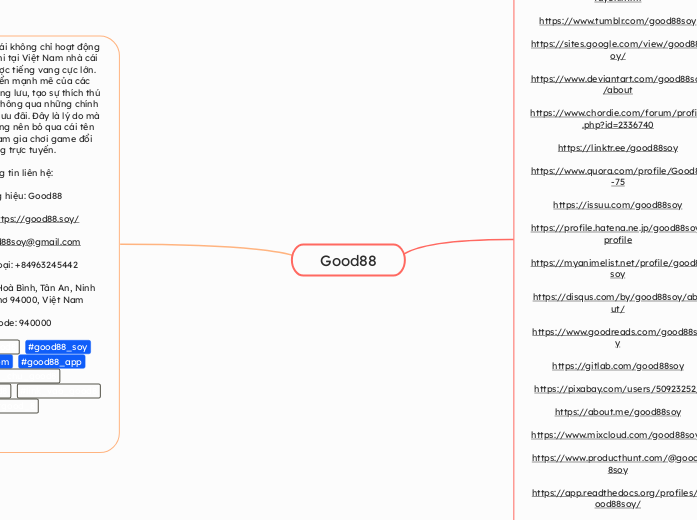Image resolution: width=697 pixels, height=520 pixels.
Task: Open the Product Hunt good88soy link
Action: click(x=614, y=463)
